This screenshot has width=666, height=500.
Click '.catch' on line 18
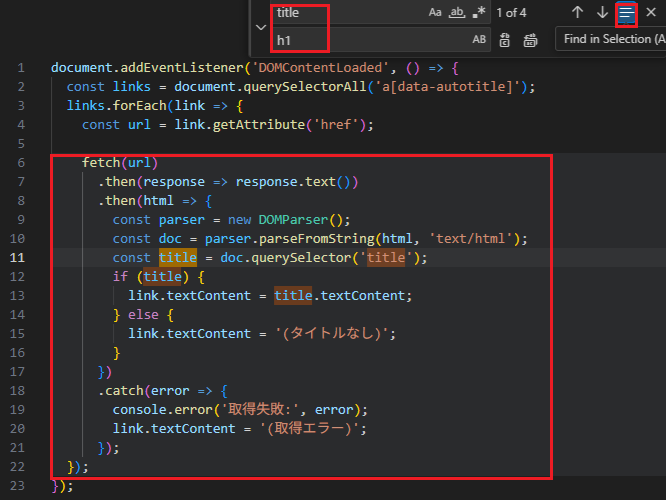tap(121, 390)
